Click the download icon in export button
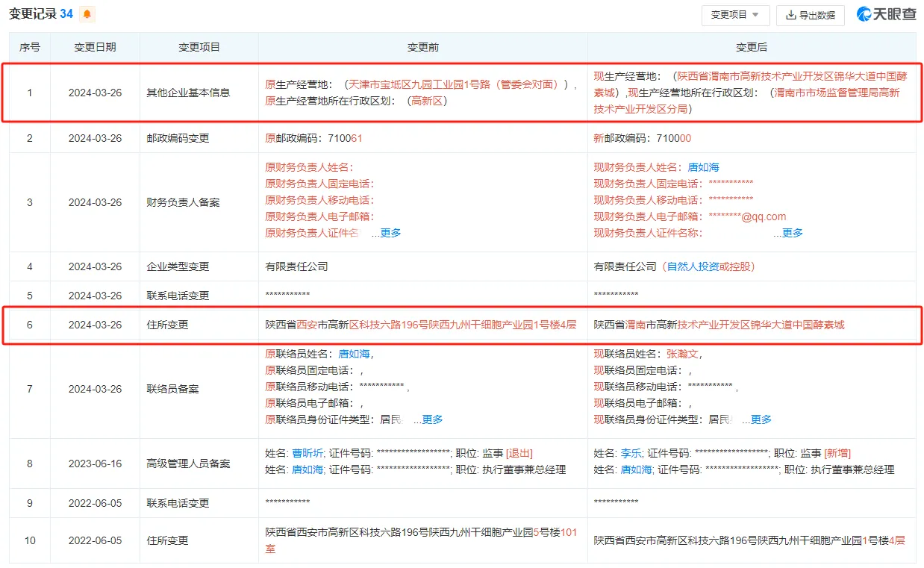This screenshot has width=924, height=568. click(791, 15)
